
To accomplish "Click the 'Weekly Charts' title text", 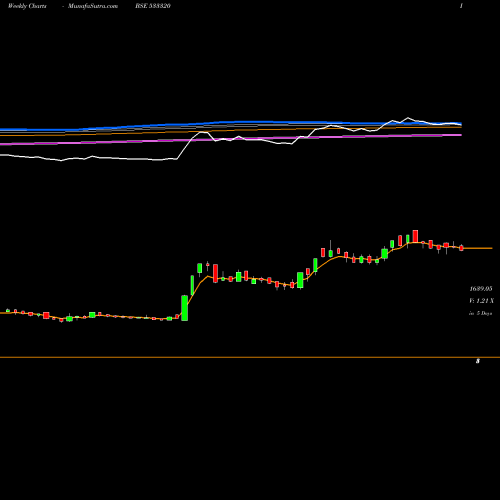I will (x=27, y=6).
